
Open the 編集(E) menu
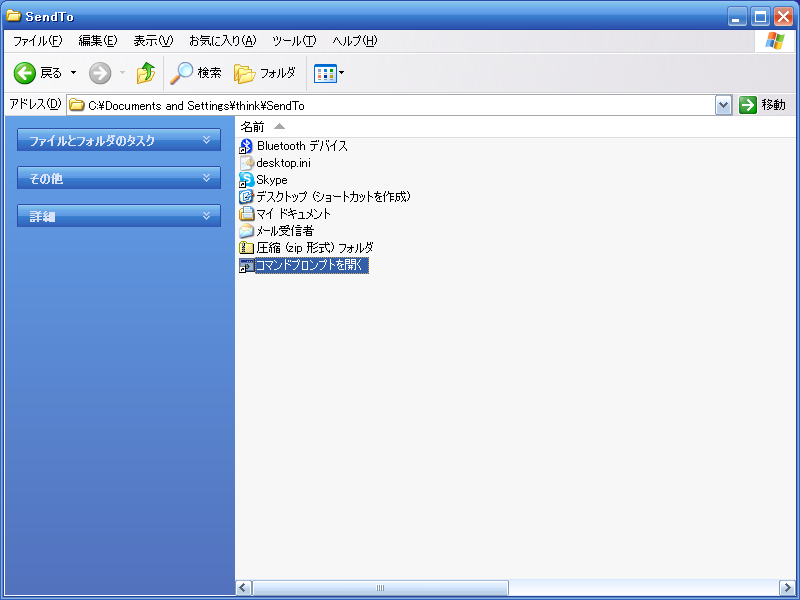[x=97, y=41]
